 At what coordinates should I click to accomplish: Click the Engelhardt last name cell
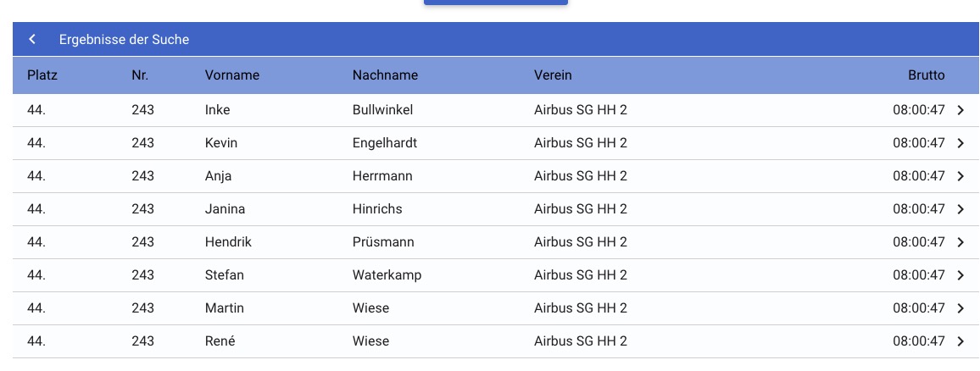tap(385, 143)
